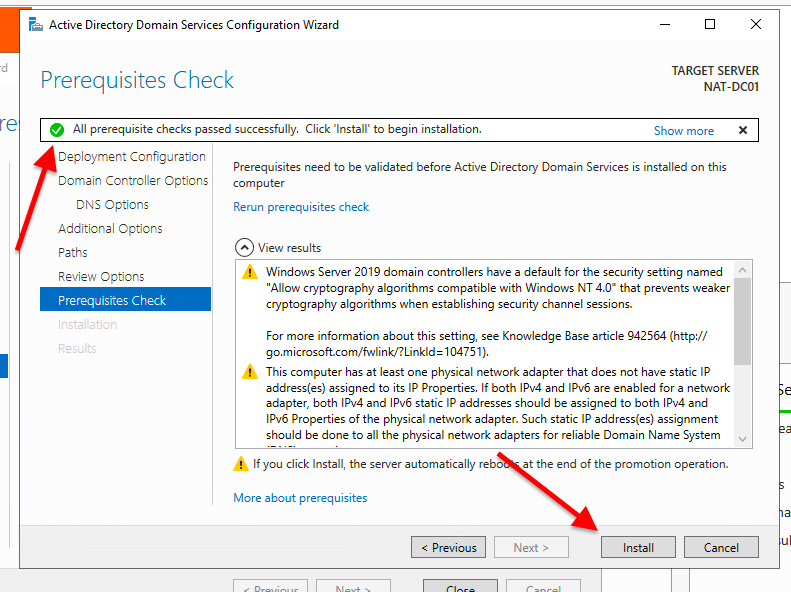Click the static IP warning triangle icon

pyautogui.click(x=250, y=372)
